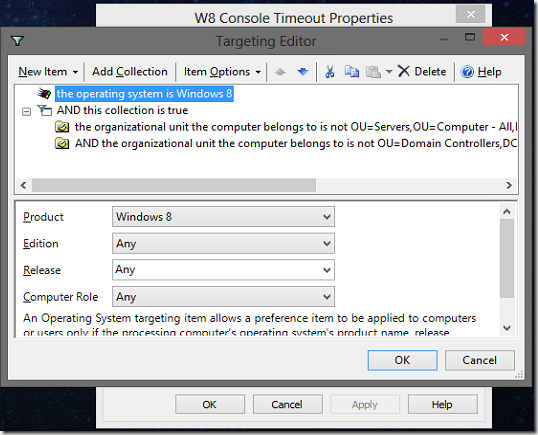
Task: Select the OU=Domain Controllers organizational unit item
Action: 296,143
